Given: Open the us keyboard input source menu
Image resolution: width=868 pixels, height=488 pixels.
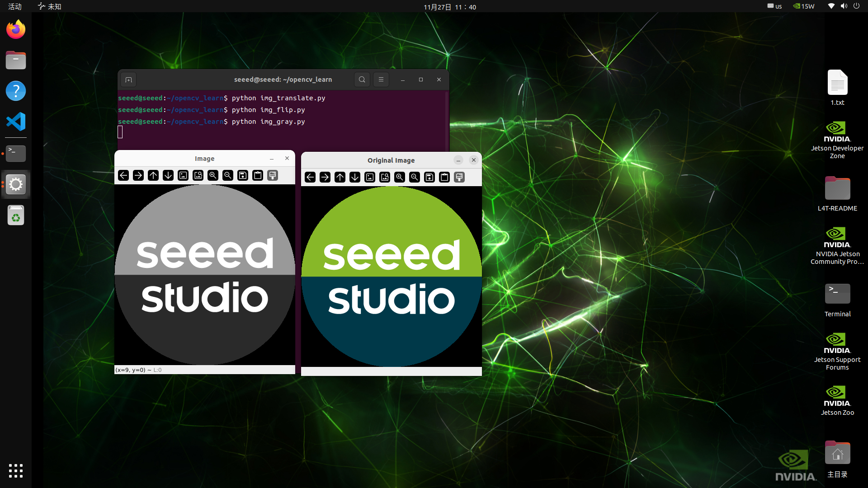Looking at the screenshot, I should point(774,6).
